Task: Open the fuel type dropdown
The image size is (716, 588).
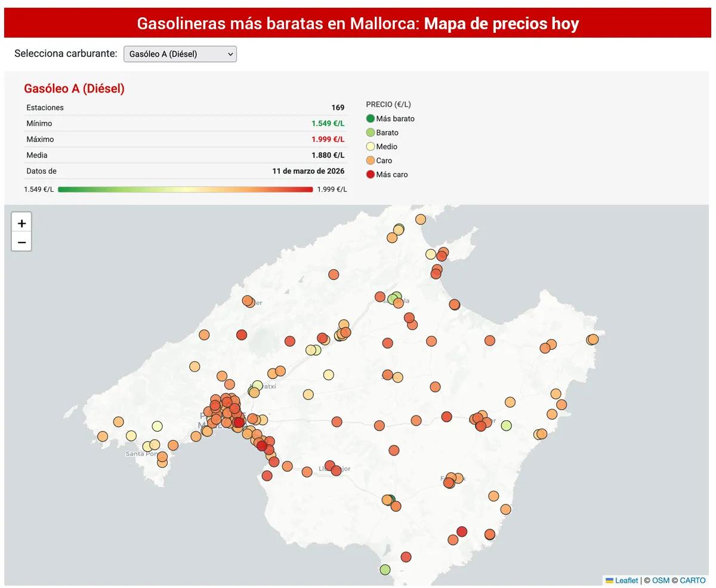Action: (x=180, y=54)
